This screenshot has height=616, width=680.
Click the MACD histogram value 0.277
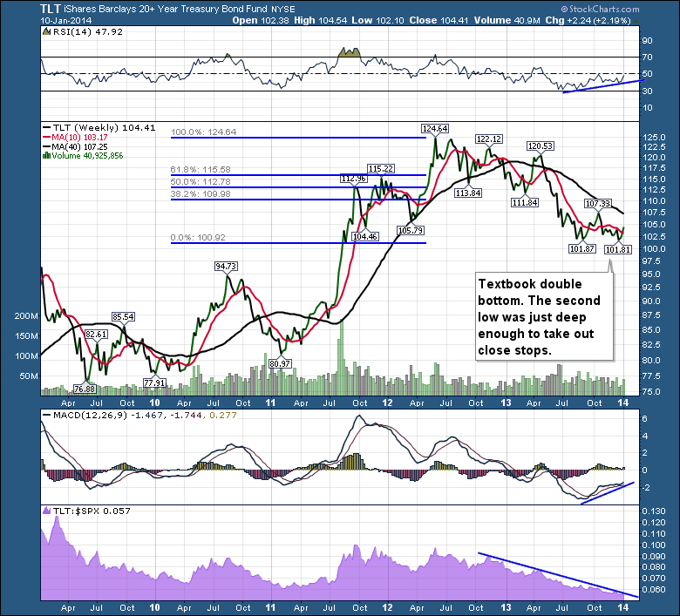tap(223, 416)
